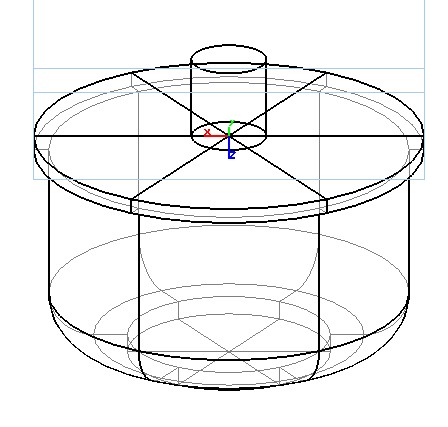Select the left vertical edge of the knob

click(191, 99)
